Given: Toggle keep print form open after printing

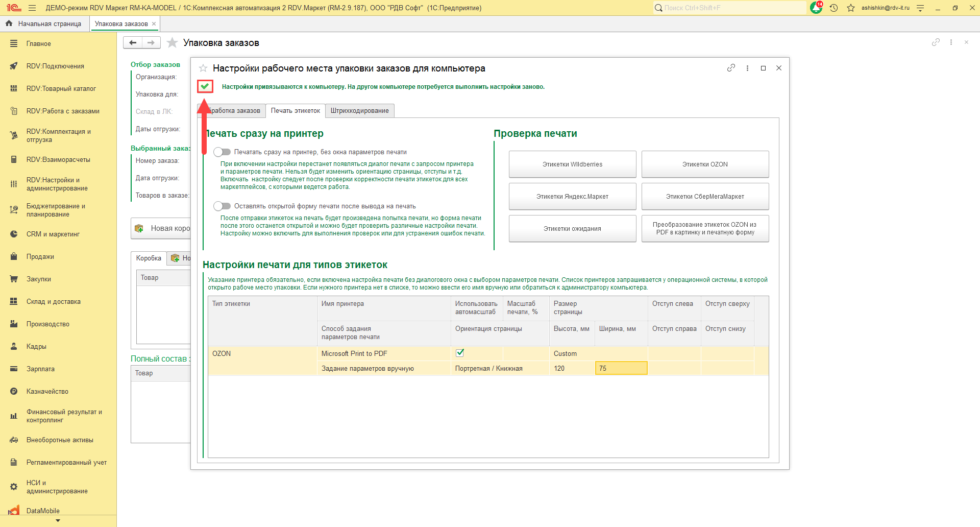Looking at the screenshot, I should [222, 206].
